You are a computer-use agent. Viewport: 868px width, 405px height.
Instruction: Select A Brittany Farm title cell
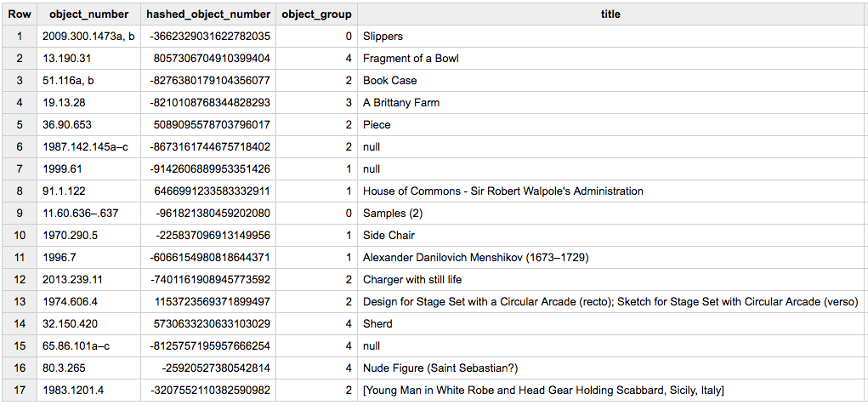[x=400, y=103]
